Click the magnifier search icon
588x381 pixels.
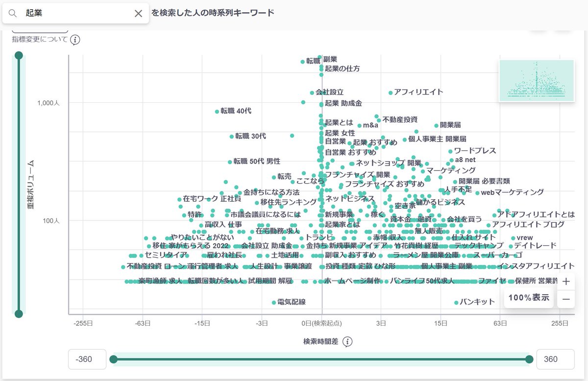point(12,13)
